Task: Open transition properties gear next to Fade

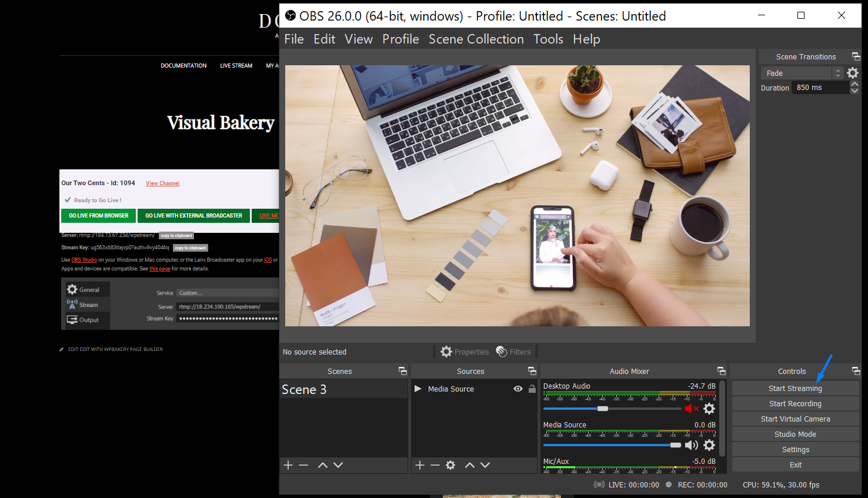Action: click(x=853, y=73)
